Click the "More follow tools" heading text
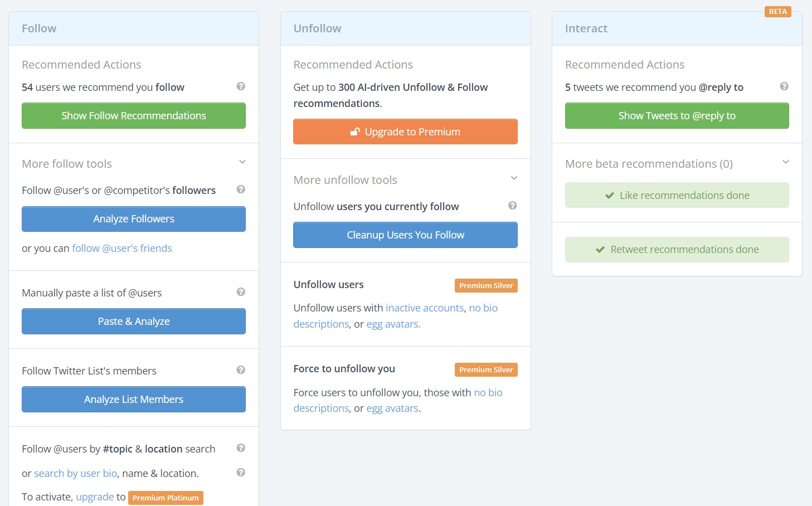 click(x=67, y=164)
